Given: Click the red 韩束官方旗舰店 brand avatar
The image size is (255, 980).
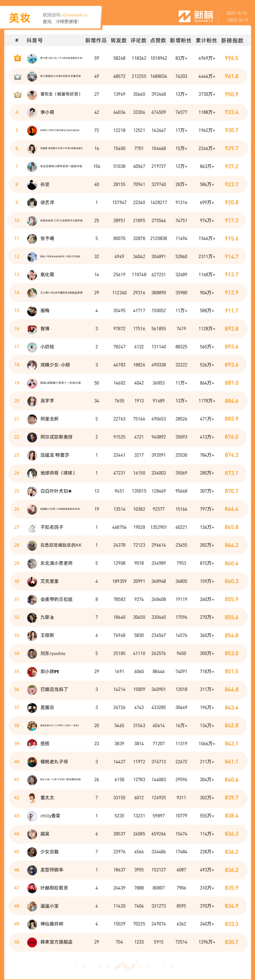Looking at the screenshot, I should (32, 942).
